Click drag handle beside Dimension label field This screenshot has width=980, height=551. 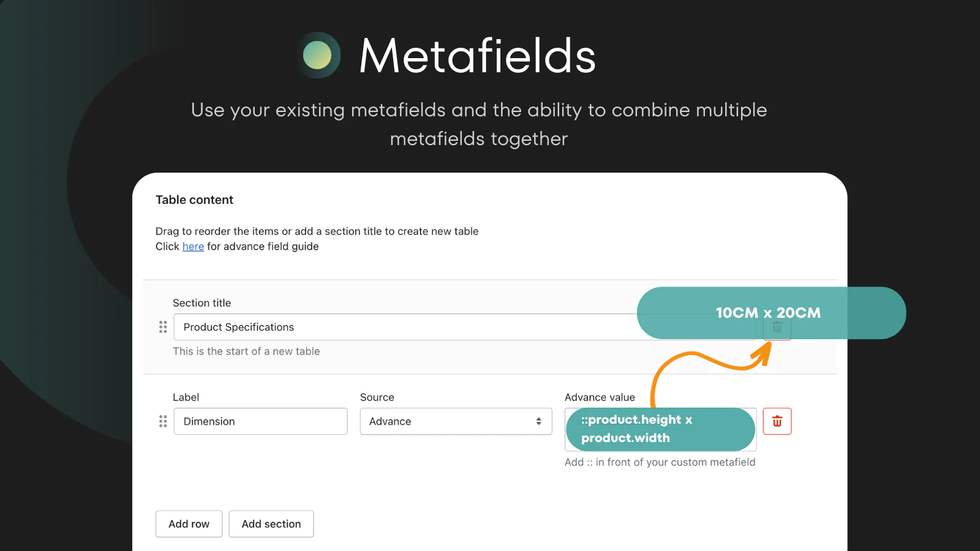coord(163,421)
